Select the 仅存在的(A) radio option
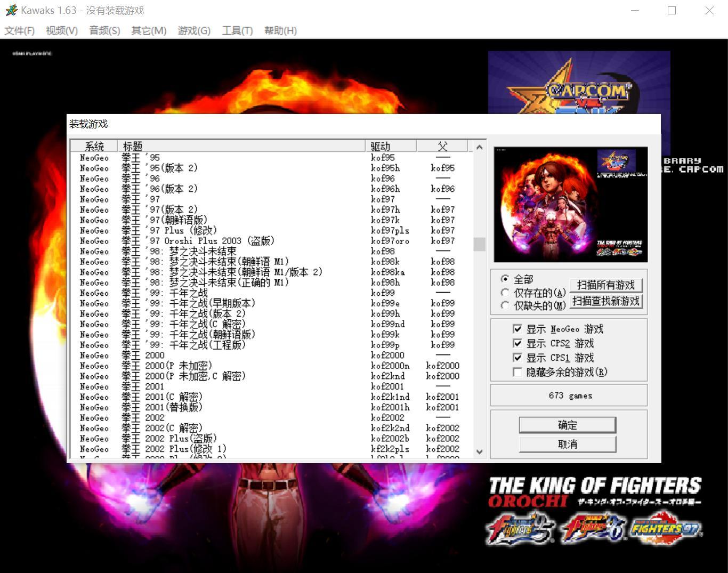728x573 pixels. pos(505,293)
